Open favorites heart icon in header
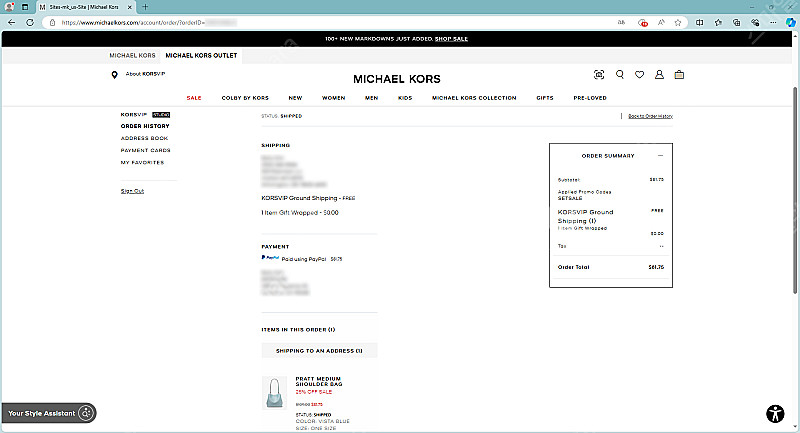 (639, 74)
